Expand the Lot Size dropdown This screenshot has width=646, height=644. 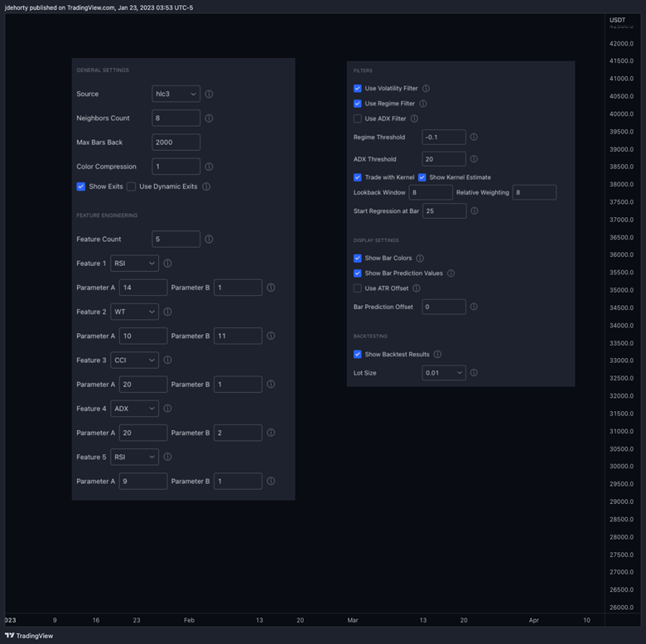(x=443, y=373)
